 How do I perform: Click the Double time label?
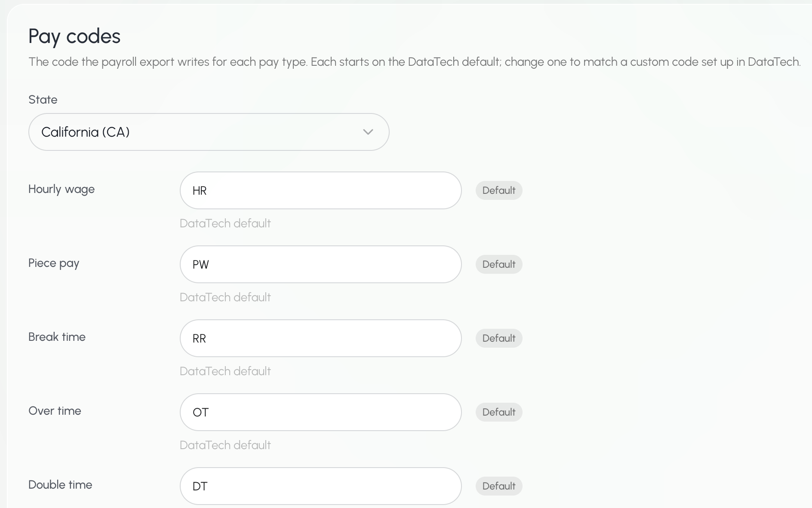[x=60, y=485]
